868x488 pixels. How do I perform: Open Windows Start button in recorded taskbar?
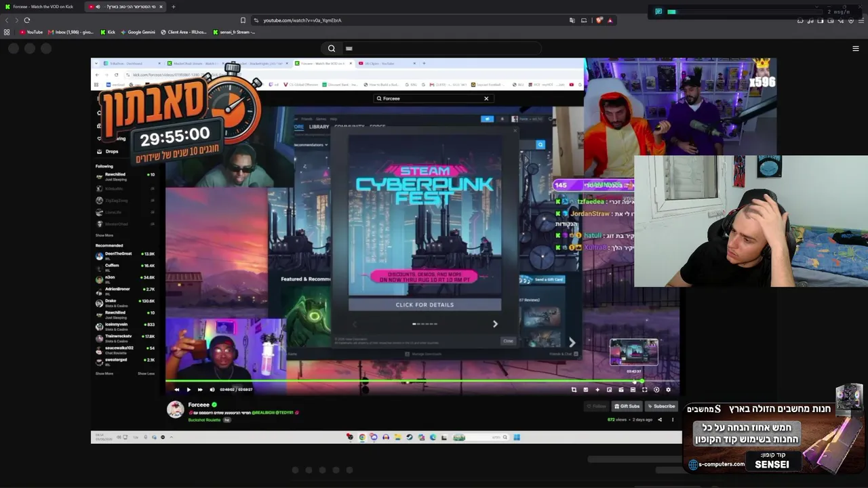[x=517, y=437]
